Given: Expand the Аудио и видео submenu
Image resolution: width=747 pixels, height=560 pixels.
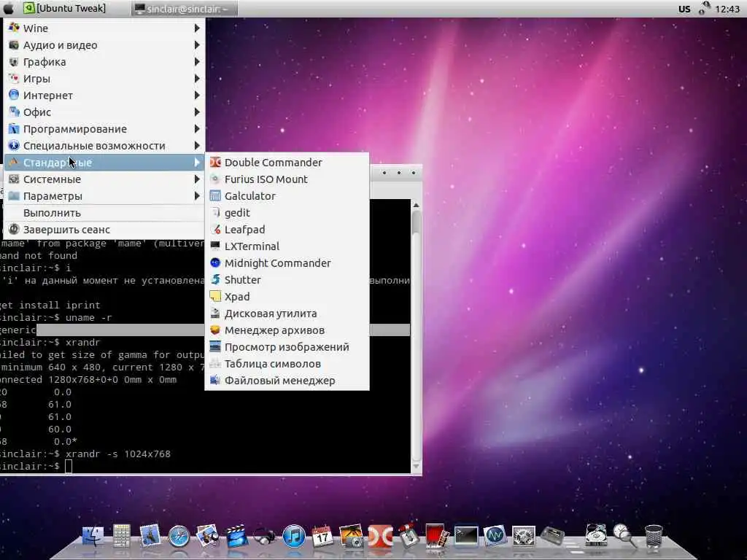Looking at the screenshot, I should coord(104,45).
